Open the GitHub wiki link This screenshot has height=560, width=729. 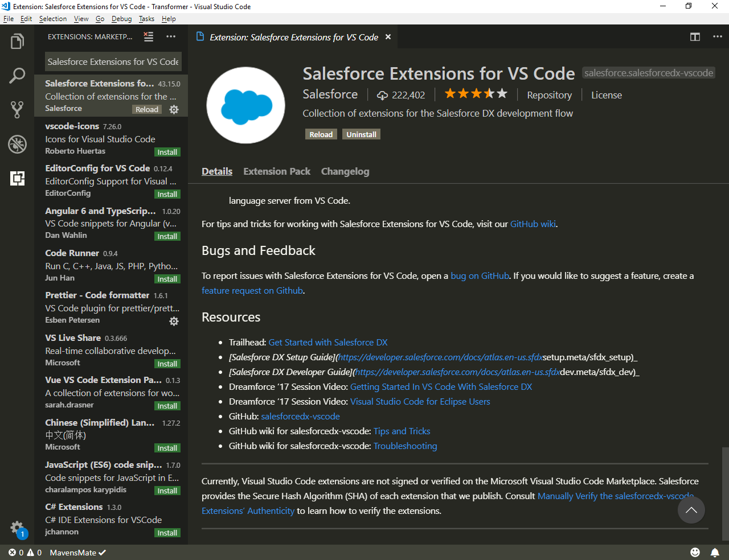(533, 224)
